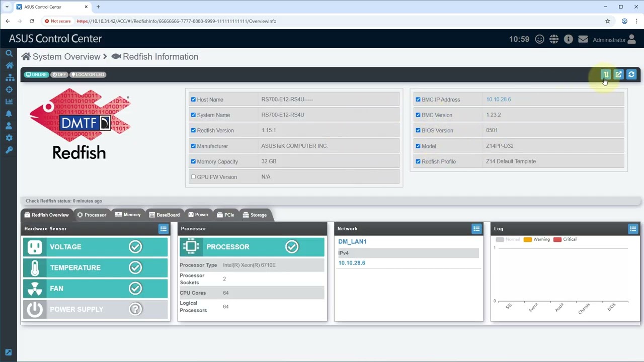Click the Voltage status check icon
The height and width of the screenshot is (362, 644).
pos(135,247)
